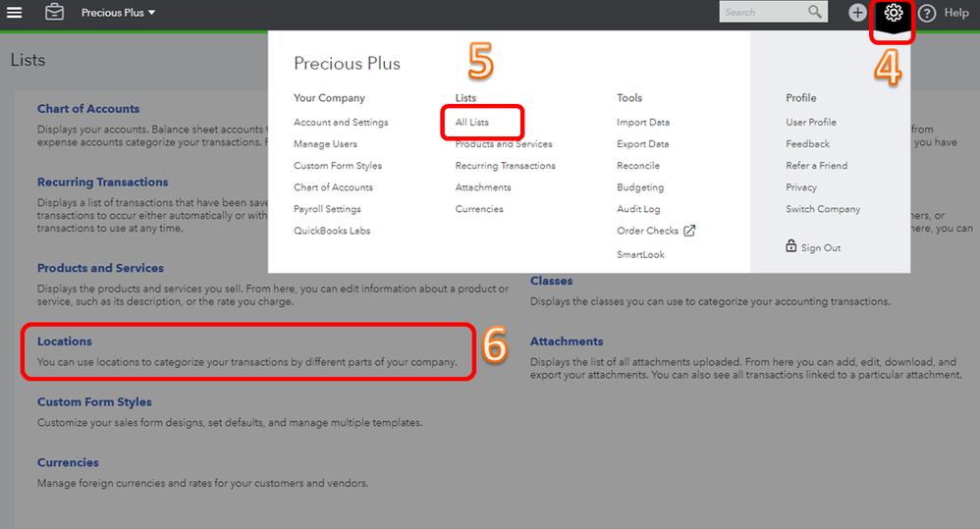Click the lock icon beside Sign Out
Image resolution: width=980 pixels, height=529 pixels.
tap(791, 245)
